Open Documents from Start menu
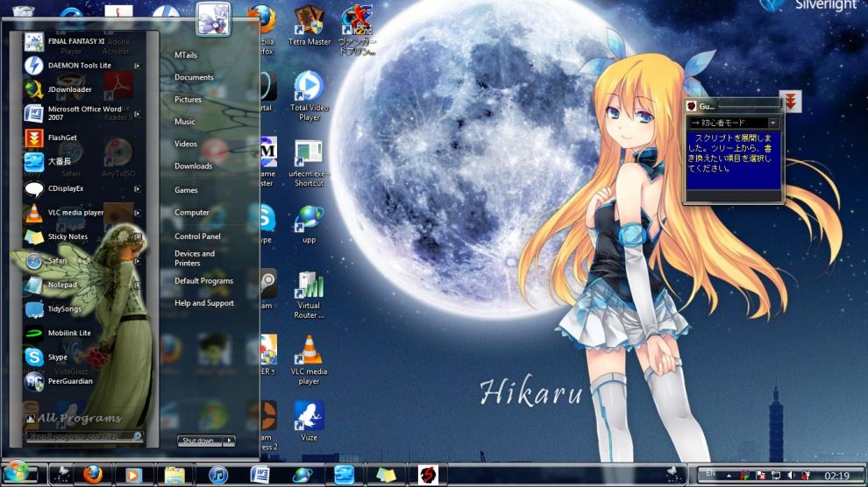Viewport: 868px width, 487px height. coord(194,77)
